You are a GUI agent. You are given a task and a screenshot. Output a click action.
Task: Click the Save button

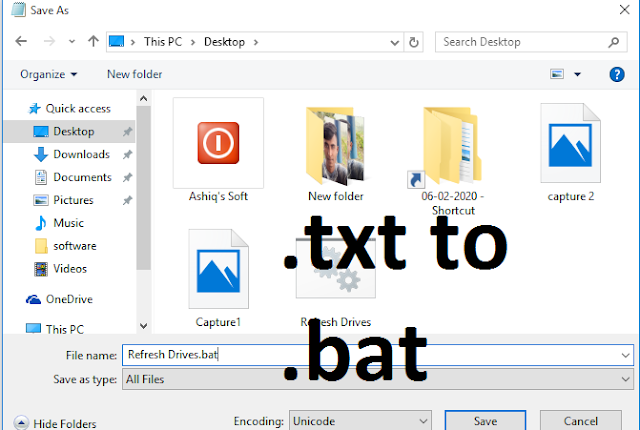(x=485, y=421)
